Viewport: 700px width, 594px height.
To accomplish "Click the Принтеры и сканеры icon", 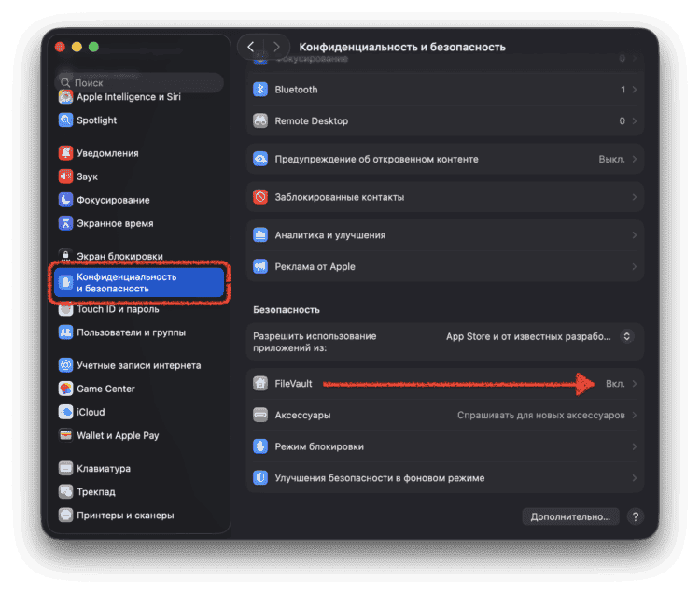I will (x=65, y=515).
